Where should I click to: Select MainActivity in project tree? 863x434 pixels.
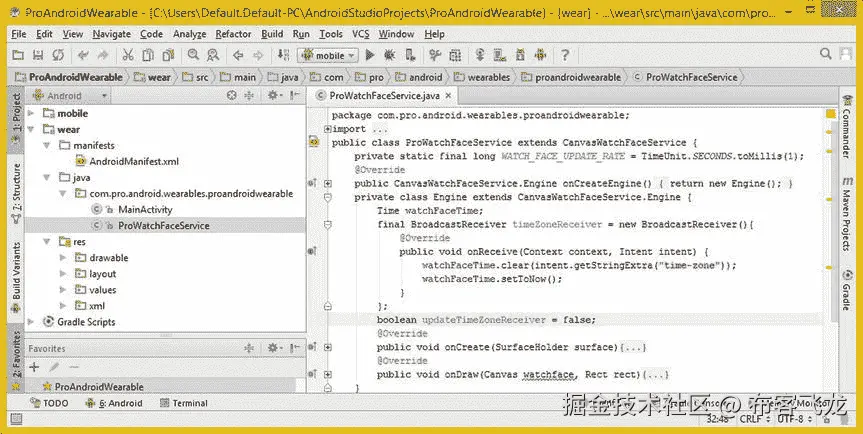coord(145,210)
